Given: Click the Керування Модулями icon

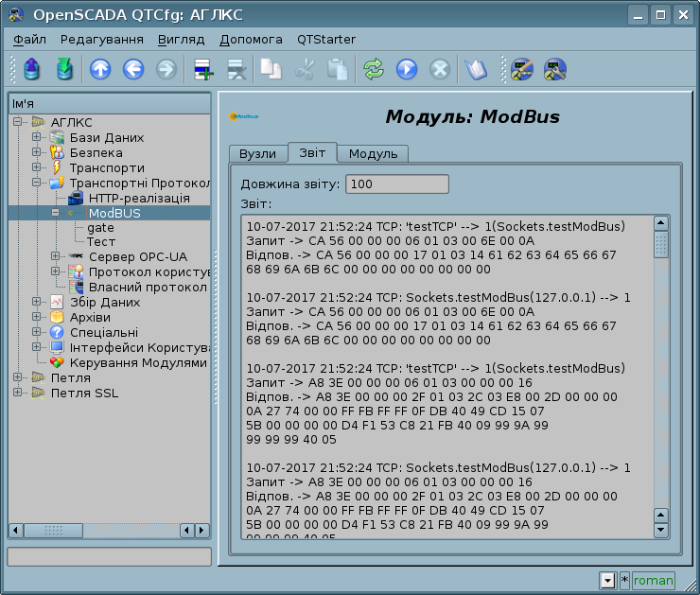Looking at the screenshot, I should (x=57, y=362).
